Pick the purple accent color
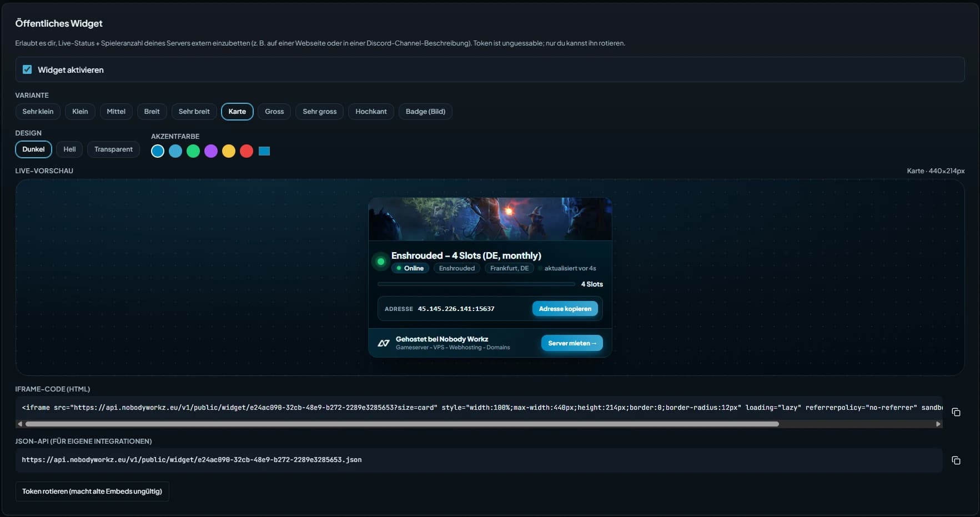 pyautogui.click(x=211, y=151)
